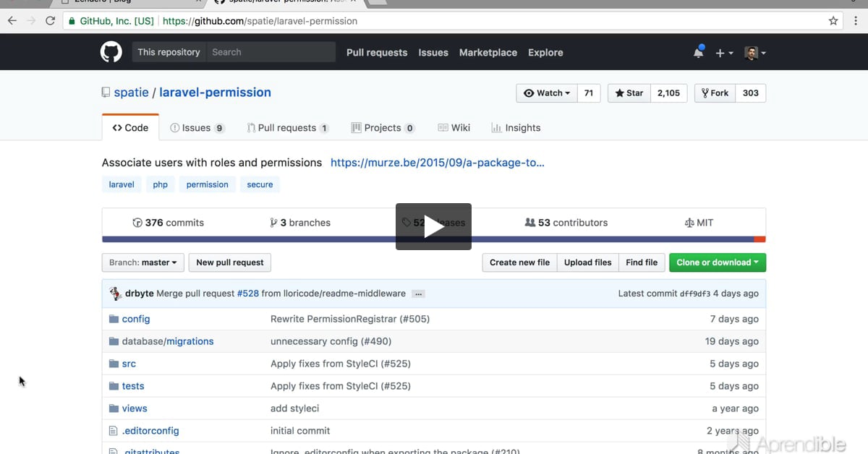Star the repository

629,93
